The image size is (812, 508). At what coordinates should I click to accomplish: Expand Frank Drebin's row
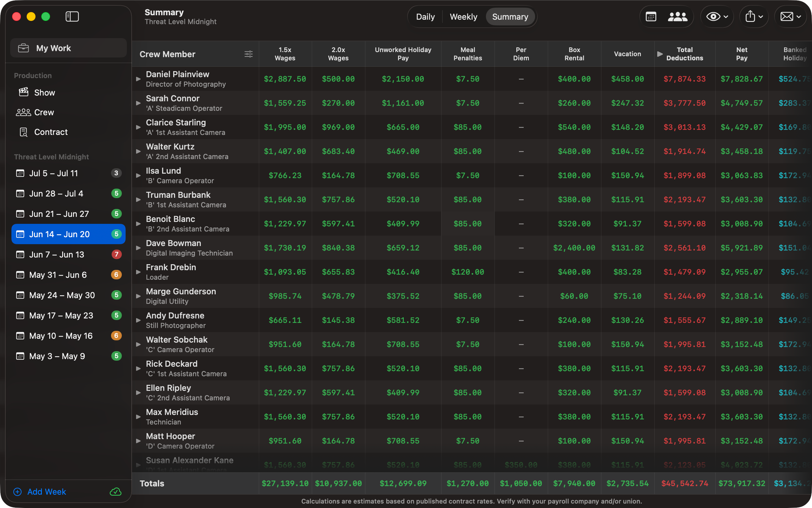coord(138,272)
